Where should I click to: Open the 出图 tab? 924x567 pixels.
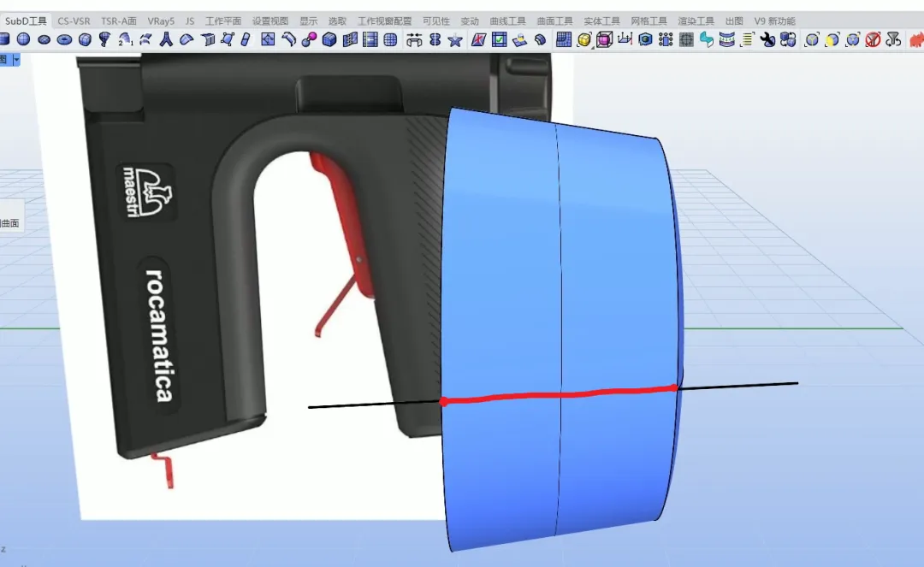[x=734, y=21]
